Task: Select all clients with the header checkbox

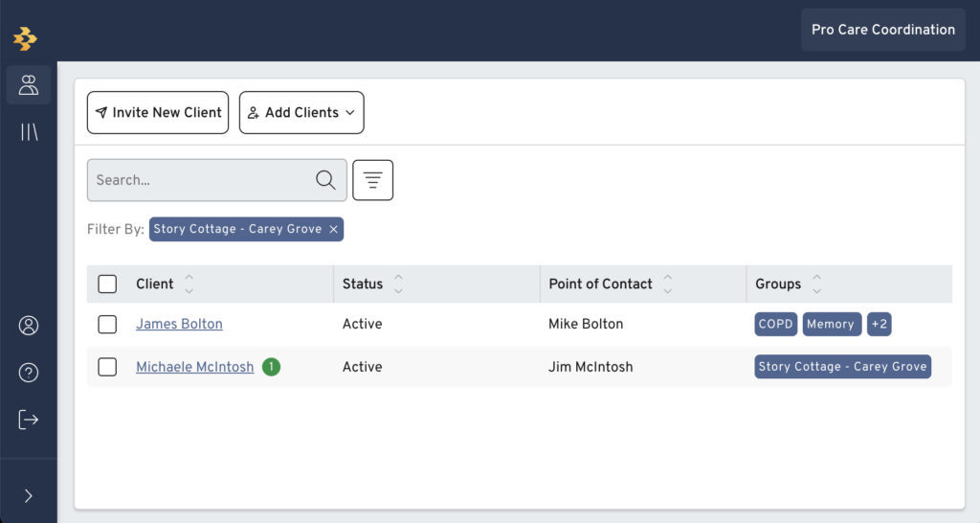Action: 107,284
